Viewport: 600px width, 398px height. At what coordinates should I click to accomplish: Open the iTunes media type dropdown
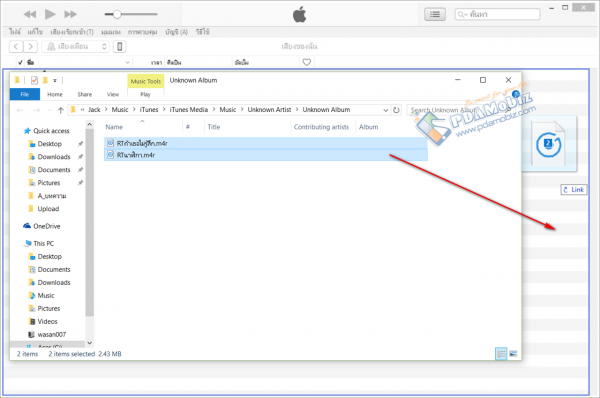pyautogui.click(x=75, y=47)
